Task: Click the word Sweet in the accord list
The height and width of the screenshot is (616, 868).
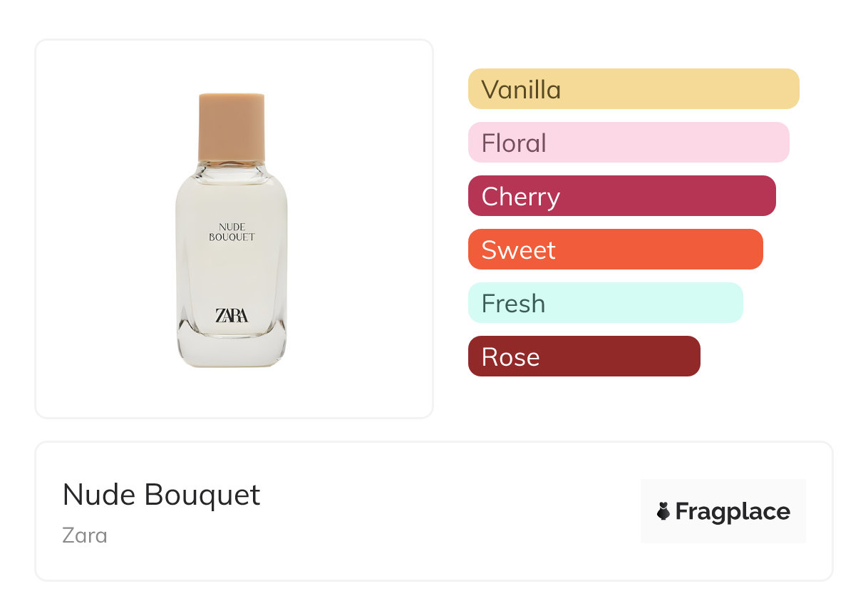Action: click(x=518, y=250)
